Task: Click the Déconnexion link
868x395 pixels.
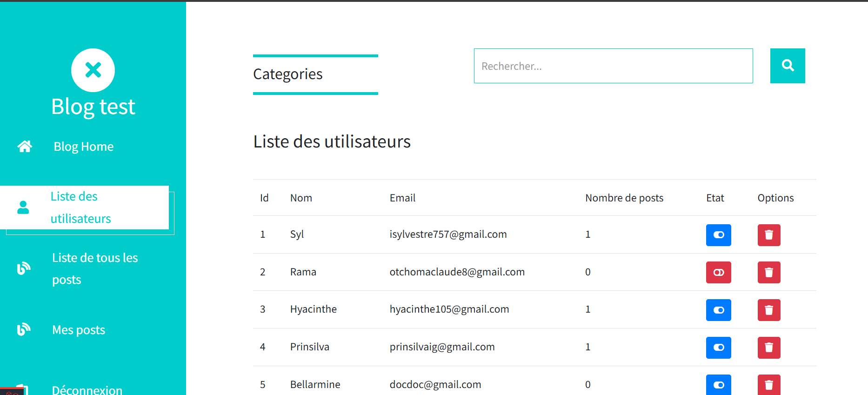Action: (87, 390)
